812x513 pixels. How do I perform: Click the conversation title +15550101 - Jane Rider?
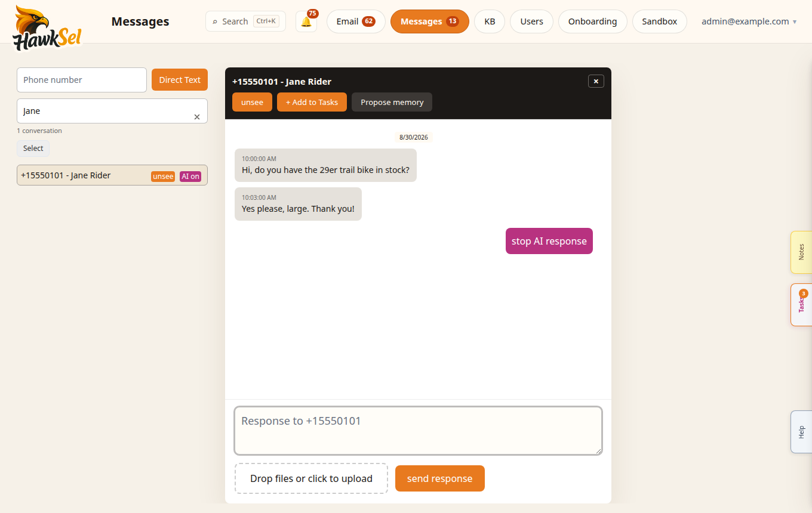[282, 82]
